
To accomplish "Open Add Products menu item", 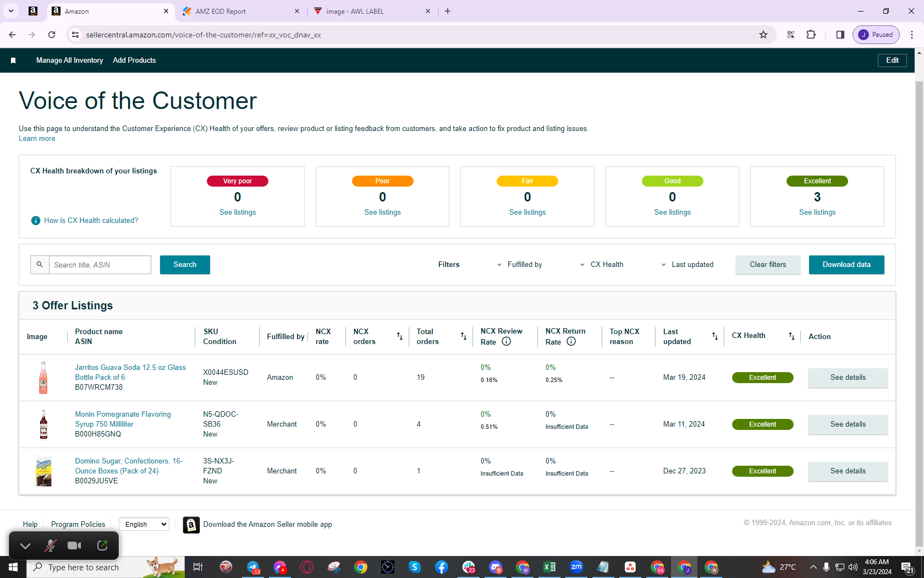I will point(134,61).
